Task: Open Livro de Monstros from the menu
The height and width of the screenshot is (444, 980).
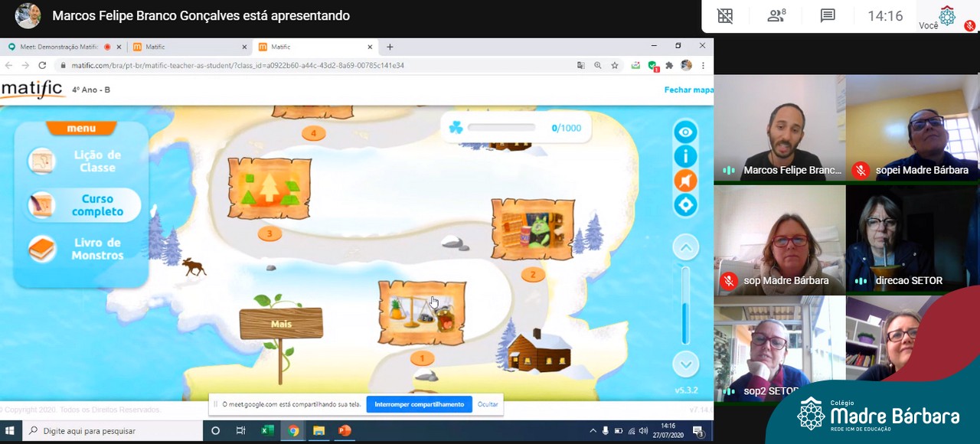Action: (80, 249)
